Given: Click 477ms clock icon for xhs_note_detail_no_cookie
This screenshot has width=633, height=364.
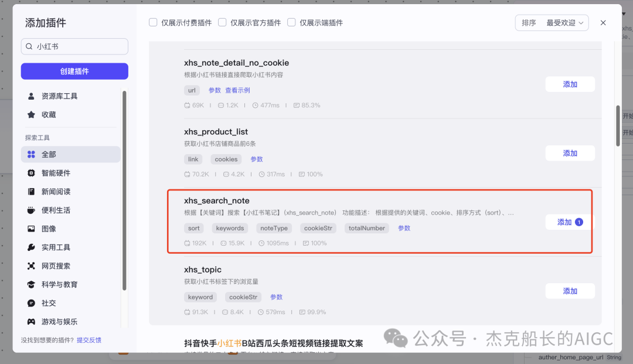Looking at the screenshot, I should (255, 106).
